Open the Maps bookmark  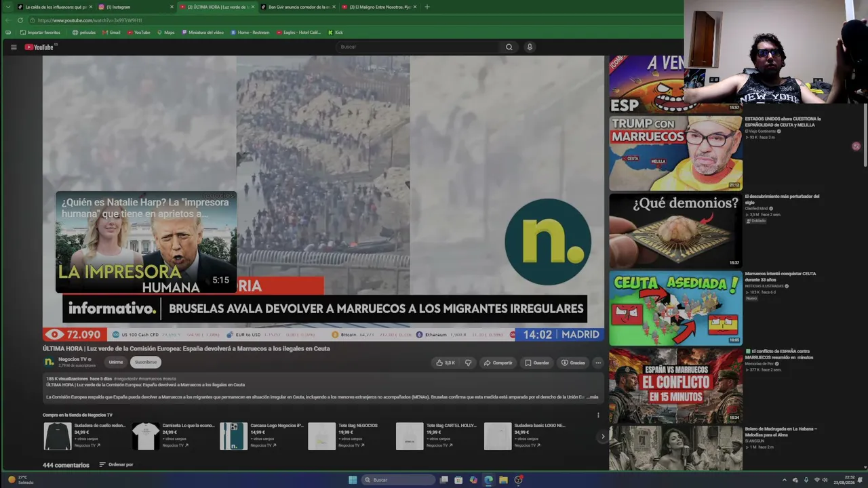(x=165, y=33)
